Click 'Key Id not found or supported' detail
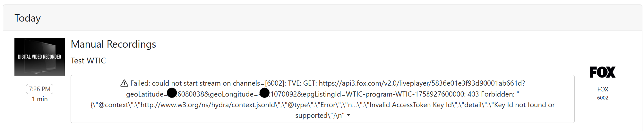 pyautogui.click(x=524, y=105)
